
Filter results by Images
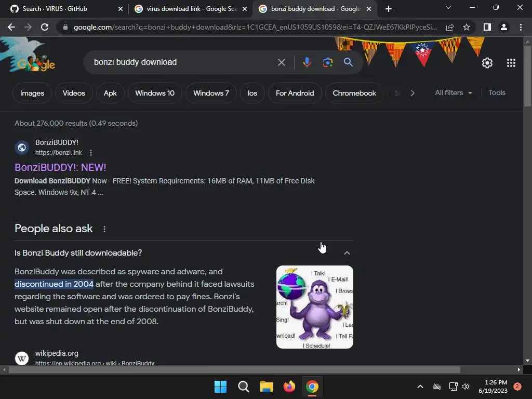tap(32, 93)
